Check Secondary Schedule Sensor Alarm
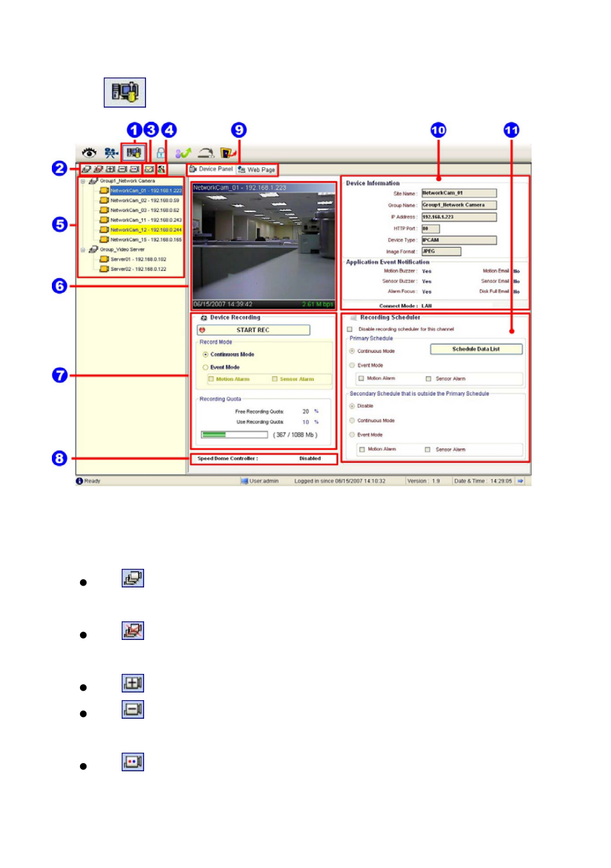The image size is (611, 868). [428, 450]
